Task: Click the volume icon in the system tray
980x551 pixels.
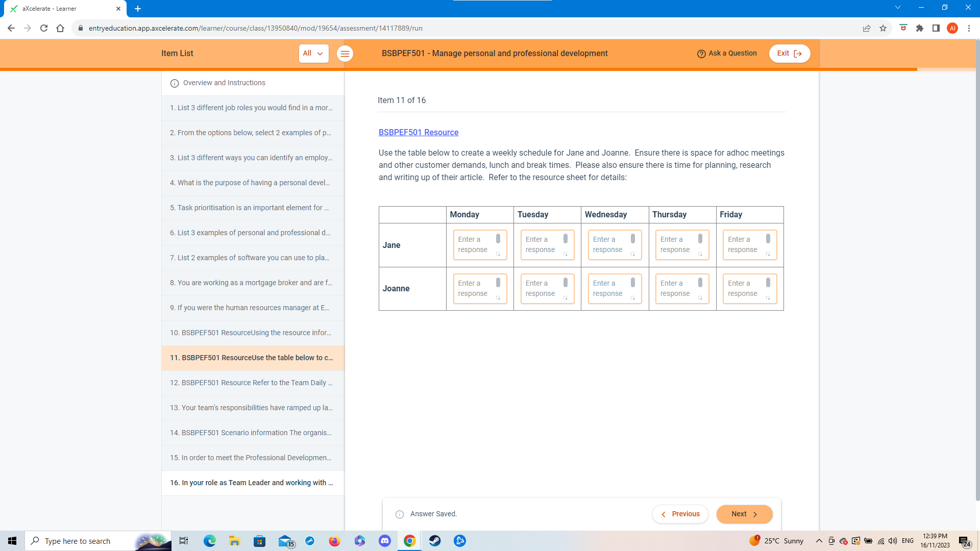Action: (x=893, y=541)
